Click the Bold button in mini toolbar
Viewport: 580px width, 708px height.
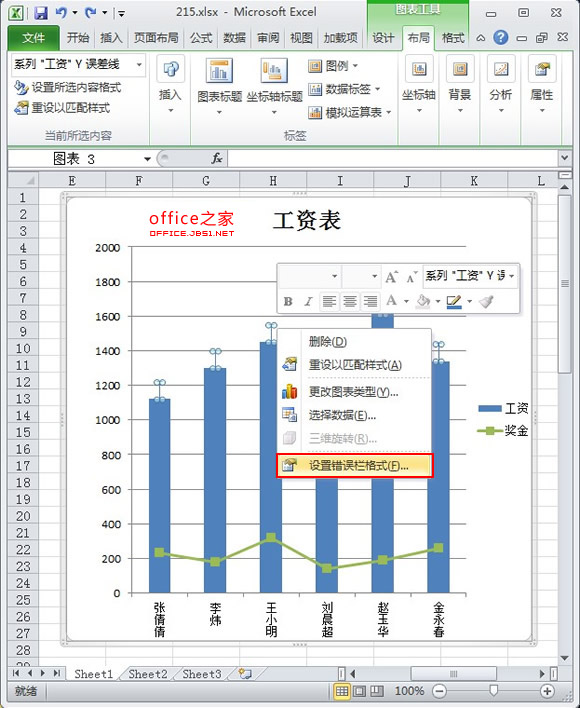[x=288, y=301]
